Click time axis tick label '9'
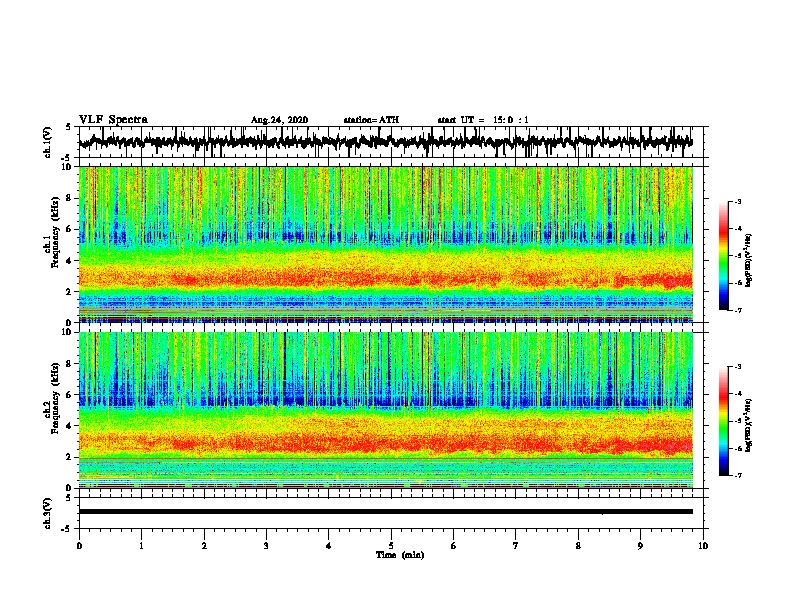This screenshot has height=612, width=792. (x=640, y=546)
